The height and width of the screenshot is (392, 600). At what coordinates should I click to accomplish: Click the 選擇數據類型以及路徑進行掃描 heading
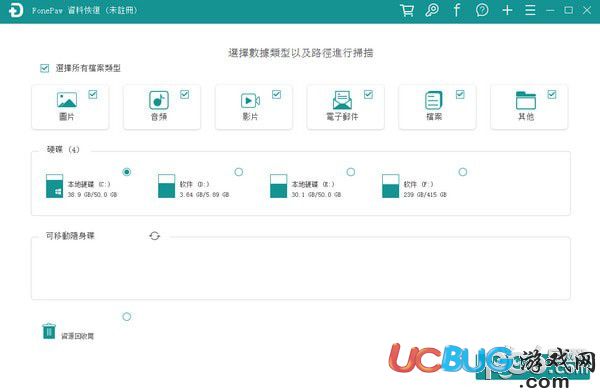click(x=301, y=53)
